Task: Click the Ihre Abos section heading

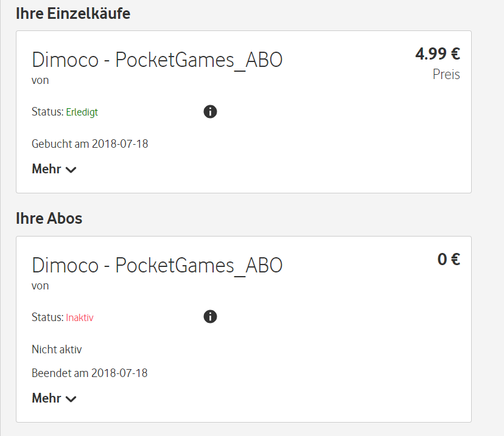Action: point(49,218)
